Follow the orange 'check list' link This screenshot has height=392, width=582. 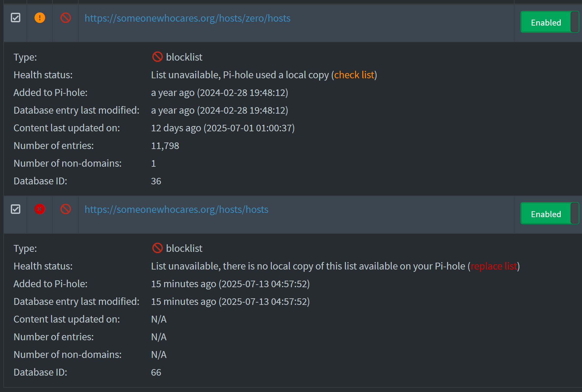pyautogui.click(x=354, y=75)
